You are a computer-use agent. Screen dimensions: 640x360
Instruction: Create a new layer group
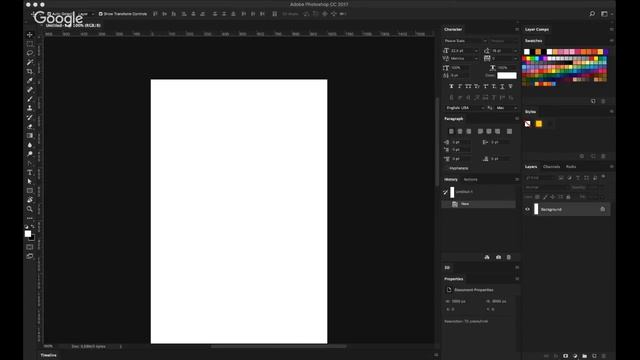click(x=584, y=356)
